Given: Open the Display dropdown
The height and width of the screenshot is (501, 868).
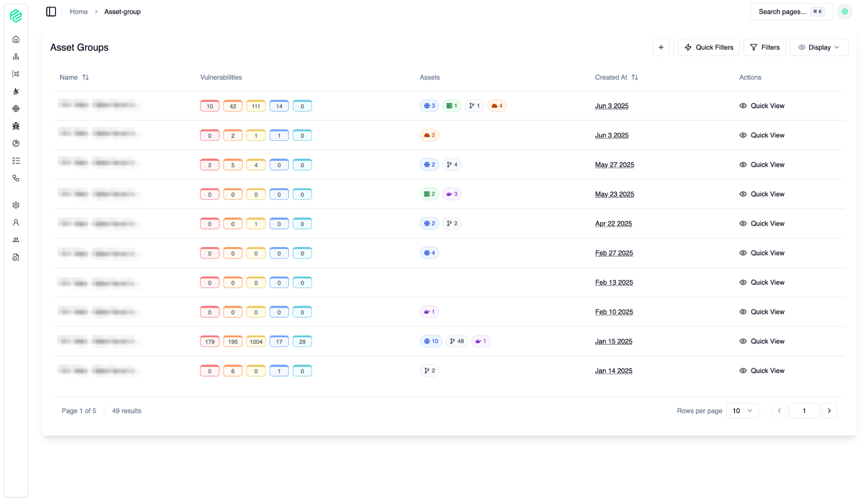Looking at the screenshot, I should point(818,47).
